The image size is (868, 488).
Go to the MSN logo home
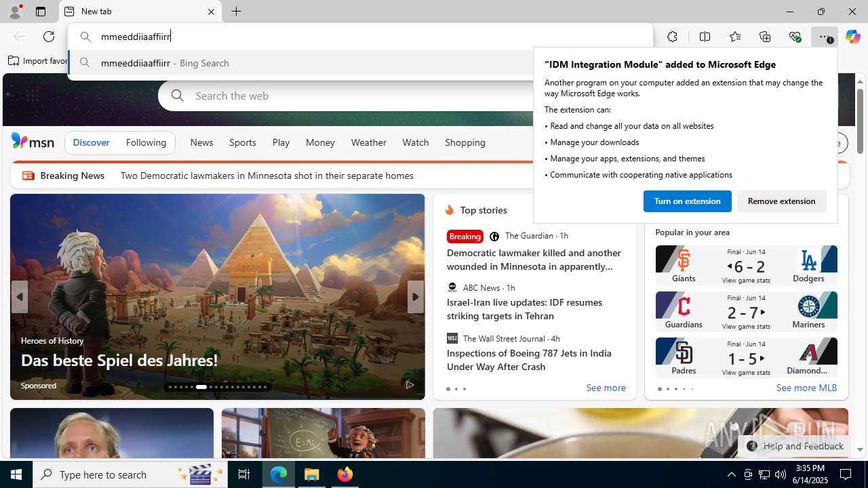[33, 142]
